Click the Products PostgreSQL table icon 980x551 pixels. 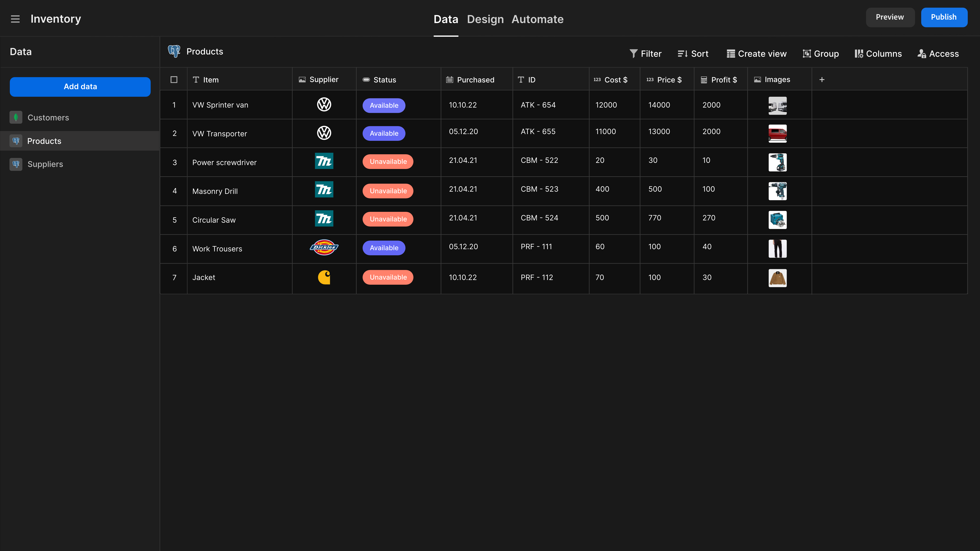click(174, 51)
